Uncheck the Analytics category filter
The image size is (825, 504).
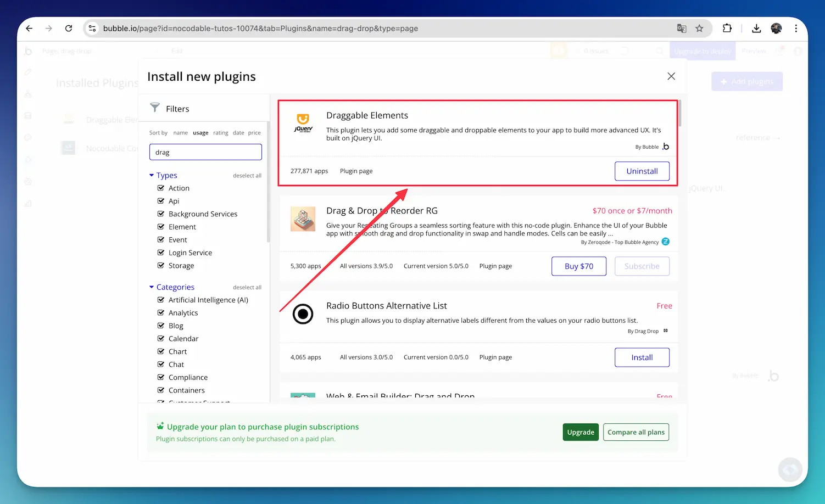161,312
